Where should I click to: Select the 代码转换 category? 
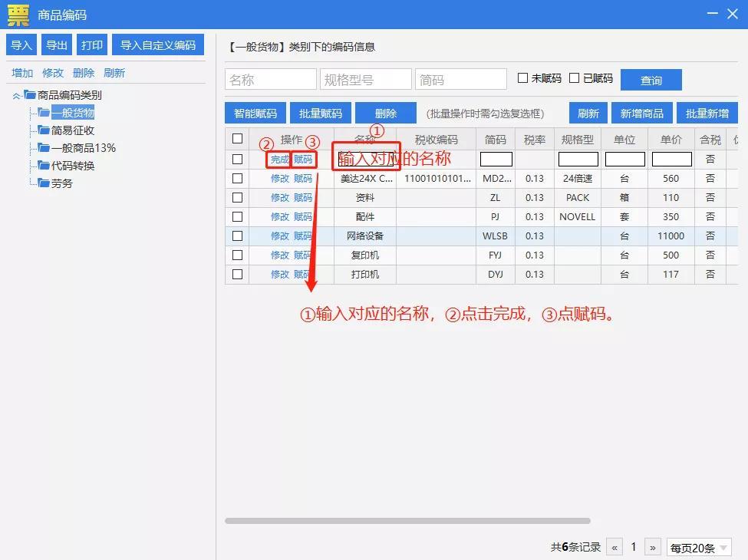coord(73,166)
